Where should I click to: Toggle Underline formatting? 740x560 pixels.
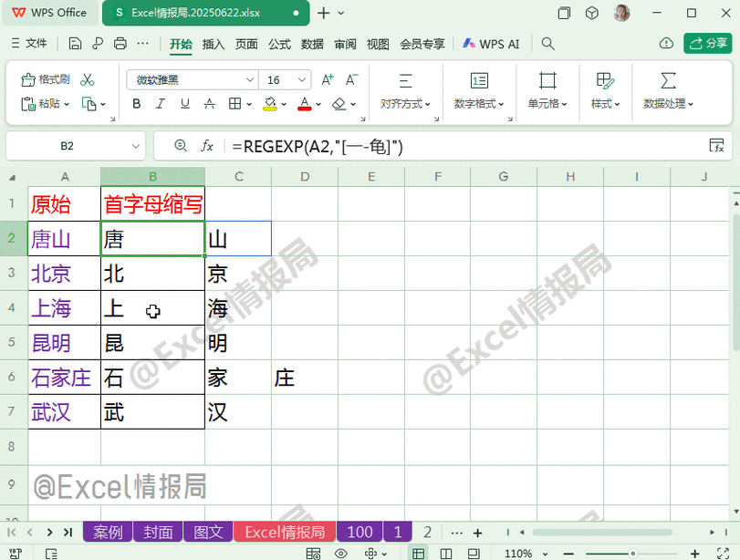185,104
